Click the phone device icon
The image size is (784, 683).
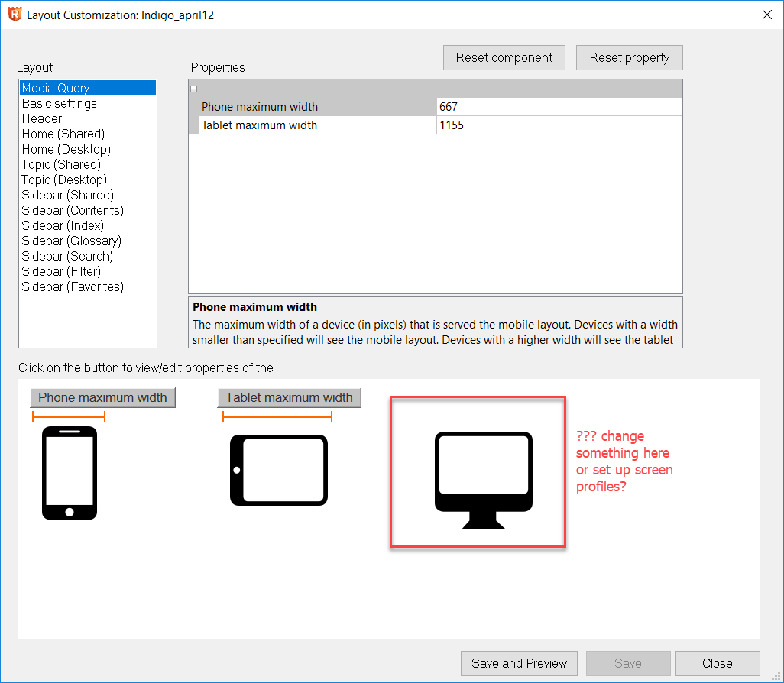tap(70, 473)
